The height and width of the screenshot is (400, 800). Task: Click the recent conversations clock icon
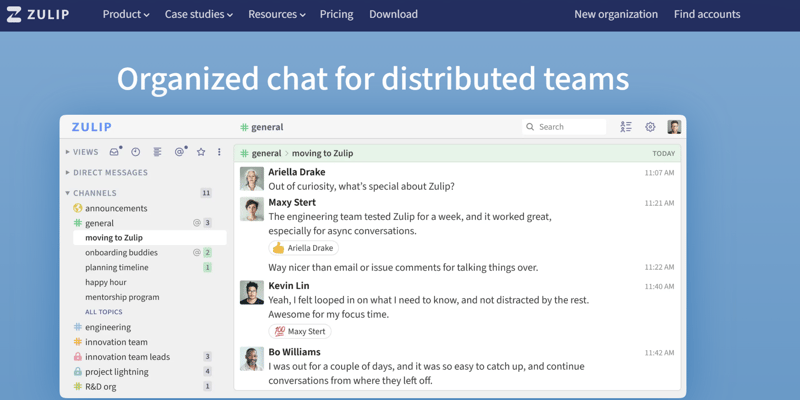click(136, 152)
